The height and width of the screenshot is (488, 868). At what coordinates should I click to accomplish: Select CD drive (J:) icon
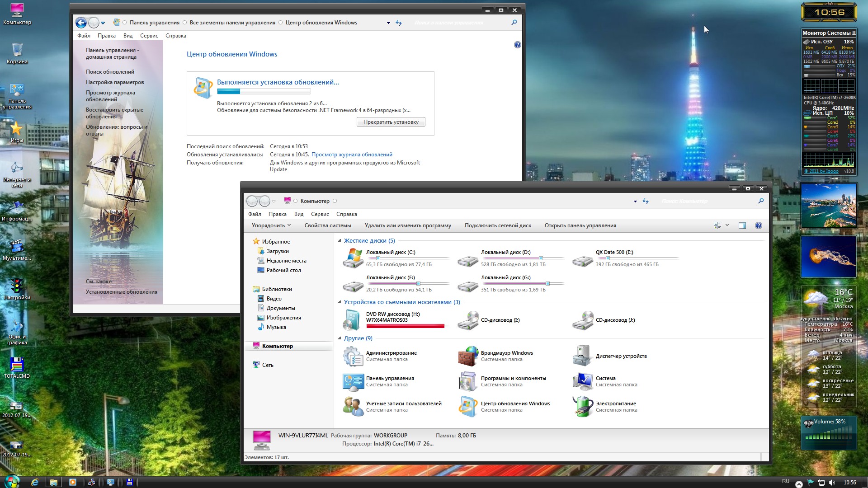pyautogui.click(x=582, y=320)
